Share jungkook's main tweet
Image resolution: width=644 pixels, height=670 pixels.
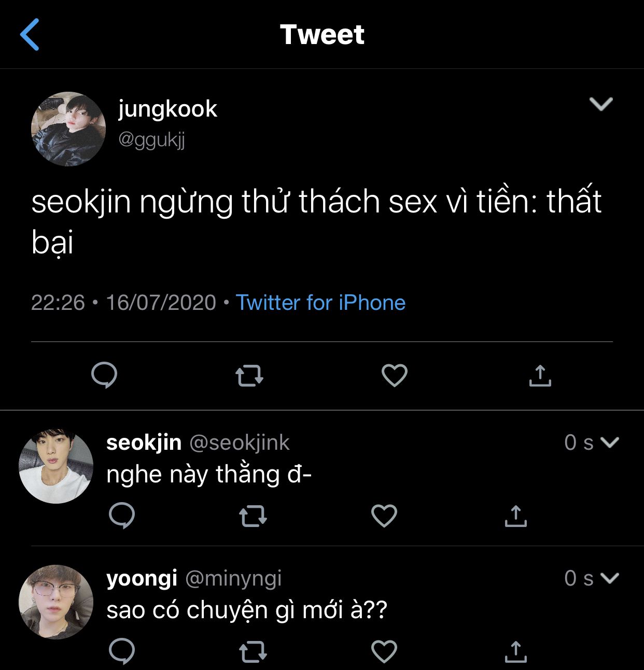[540, 376]
